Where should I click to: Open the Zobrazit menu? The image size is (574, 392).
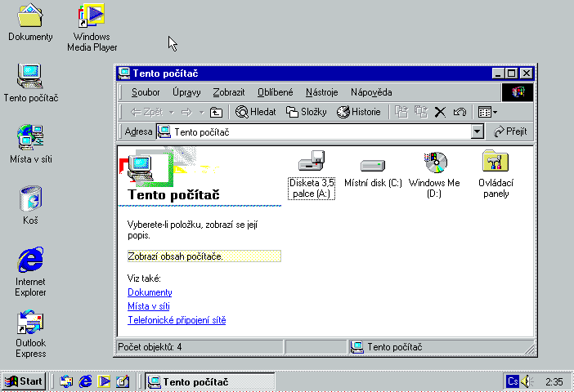point(228,92)
